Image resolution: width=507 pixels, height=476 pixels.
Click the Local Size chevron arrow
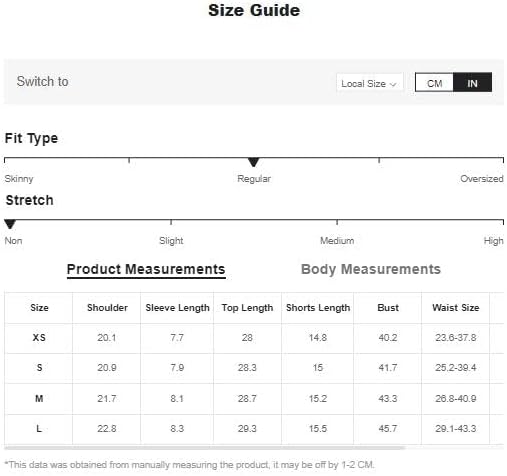[x=393, y=84]
